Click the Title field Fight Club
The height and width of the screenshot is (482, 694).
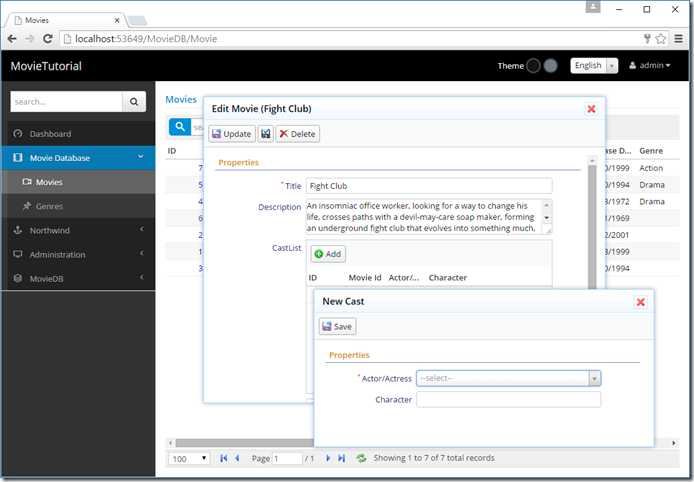pyautogui.click(x=429, y=186)
